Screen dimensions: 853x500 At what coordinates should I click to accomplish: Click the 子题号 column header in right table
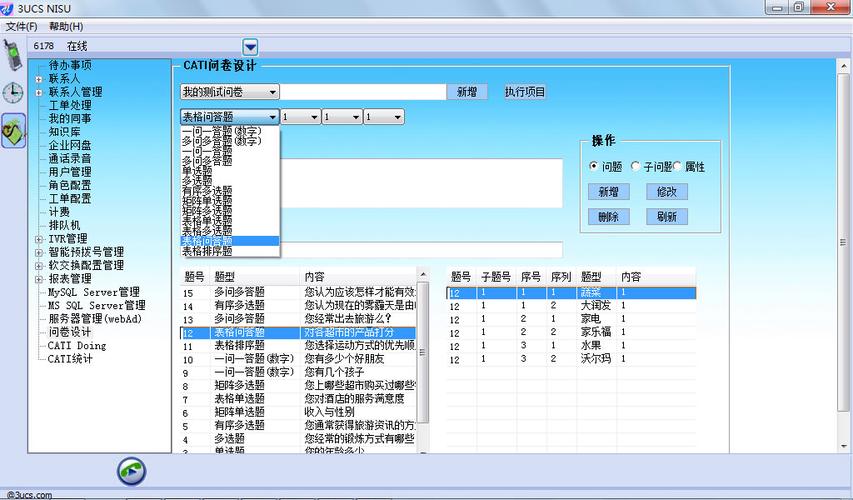tap(496, 276)
